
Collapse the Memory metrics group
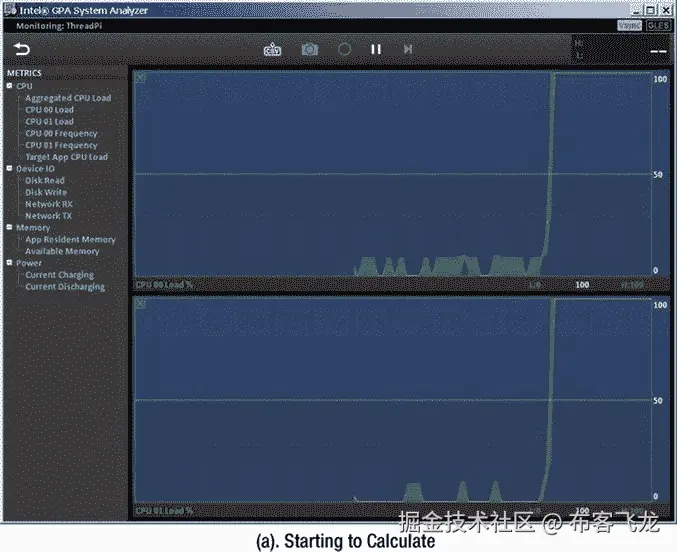tap(9, 227)
